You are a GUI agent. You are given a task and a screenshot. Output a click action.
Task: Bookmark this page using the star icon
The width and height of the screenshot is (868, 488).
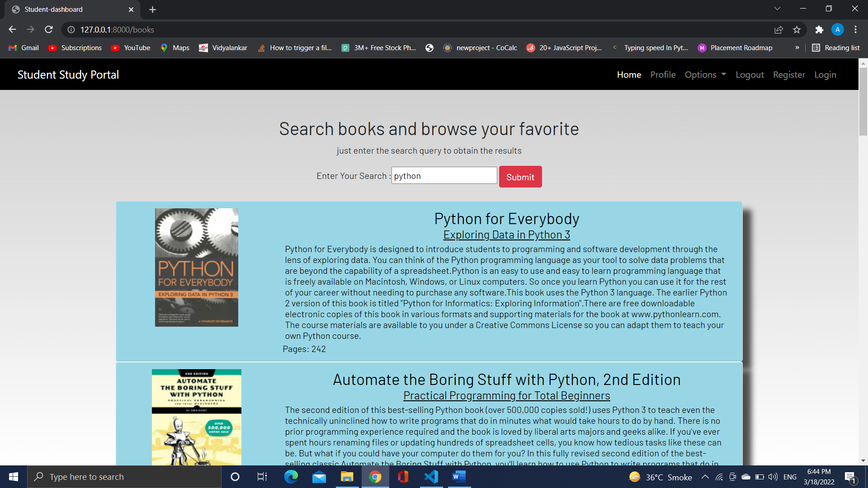pyautogui.click(x=797, y=30)
